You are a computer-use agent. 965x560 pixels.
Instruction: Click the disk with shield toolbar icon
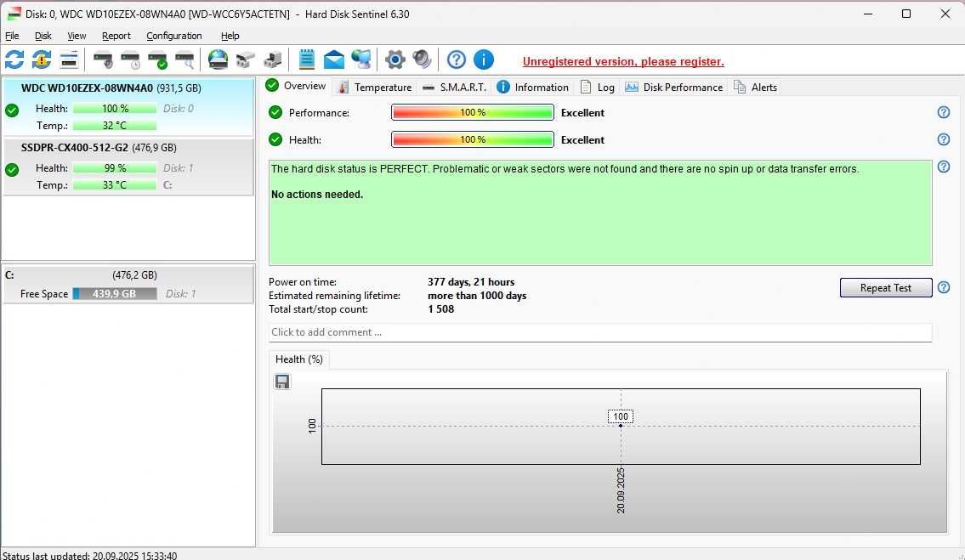tap(103, 59)
